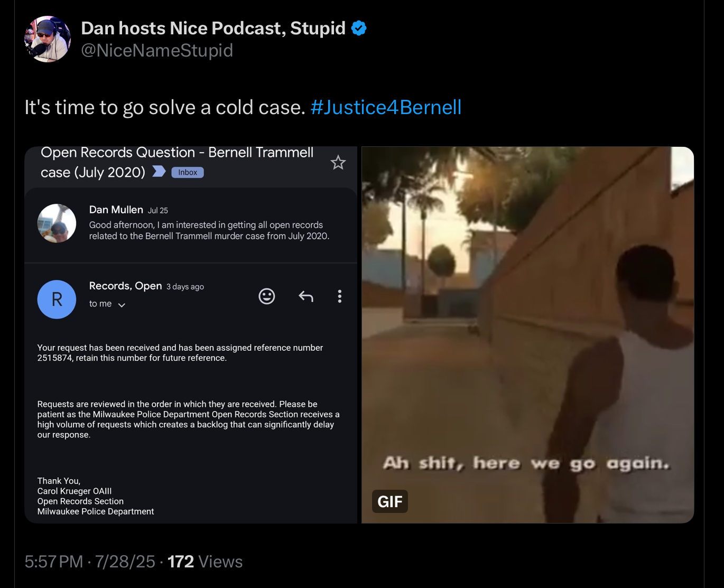Screen dimensions: 724x588
Task: Open the #Justice4Bernell hashtag
Action: 386,107
